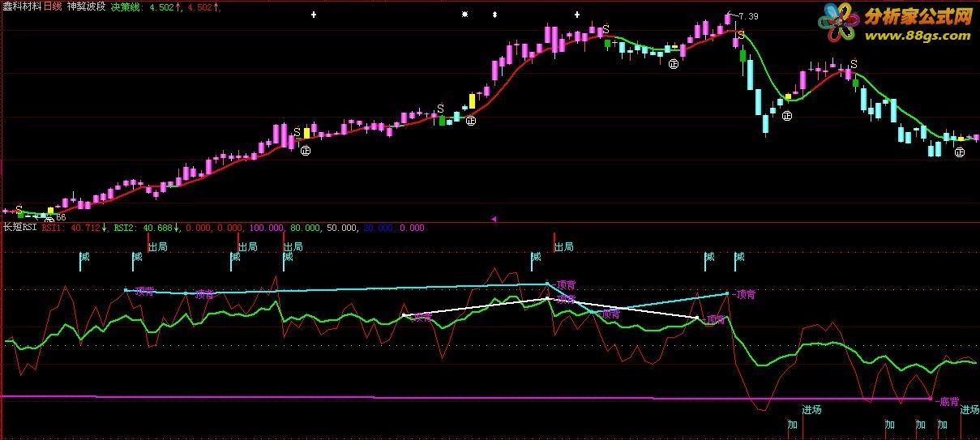Screen dimensions: 980x440
Task: Click the 日线 period label
Action: tap(53, 6)
